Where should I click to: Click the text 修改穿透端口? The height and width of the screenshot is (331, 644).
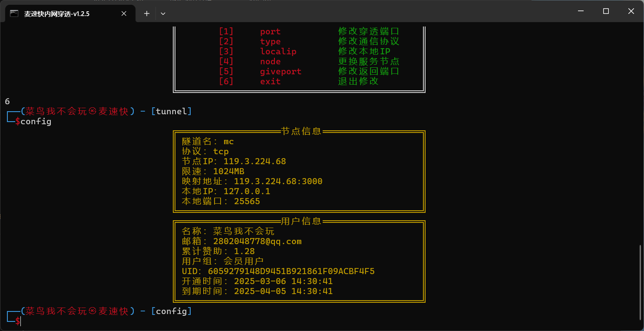pyautogui.click(x=369, y=32)
